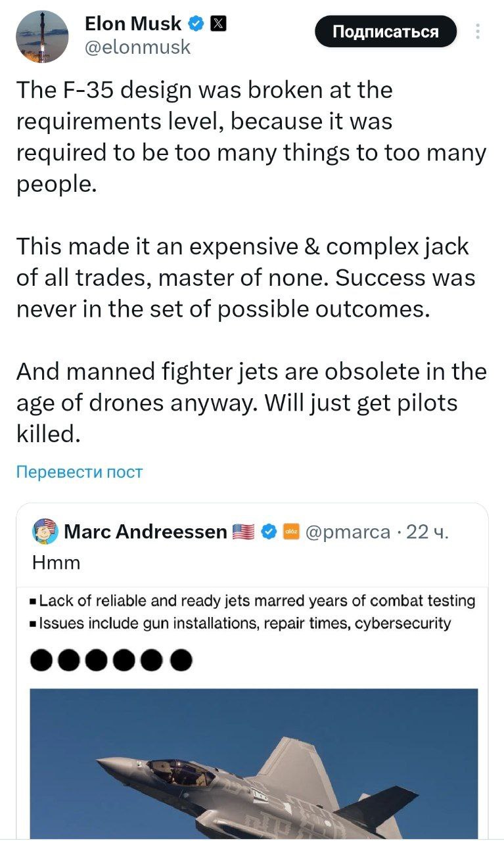The width and height of the screenshot is (504, 841).
Task: Open Marc Andreessen's avatar in quoted post
Action: [45, 531]
